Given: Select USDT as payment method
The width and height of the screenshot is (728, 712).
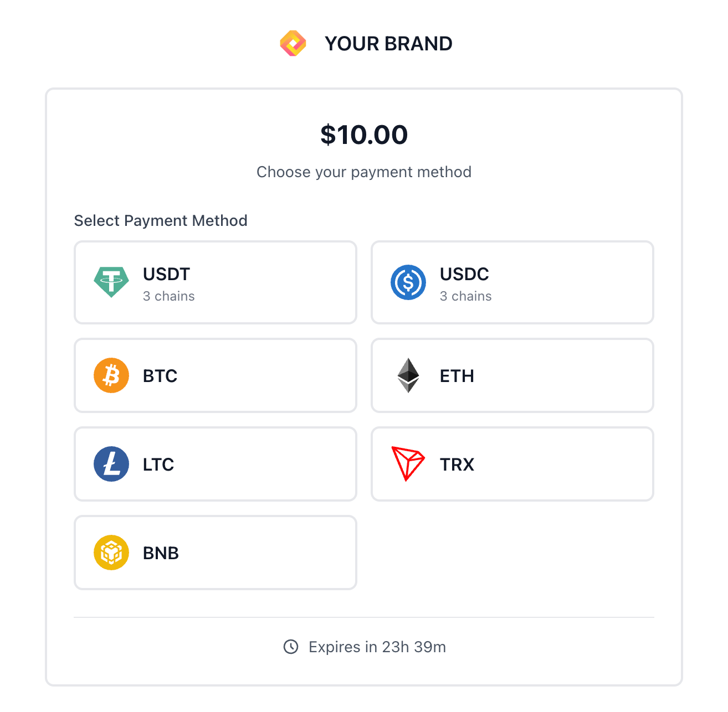Looking at the screenshot, I should click(215, 282).
